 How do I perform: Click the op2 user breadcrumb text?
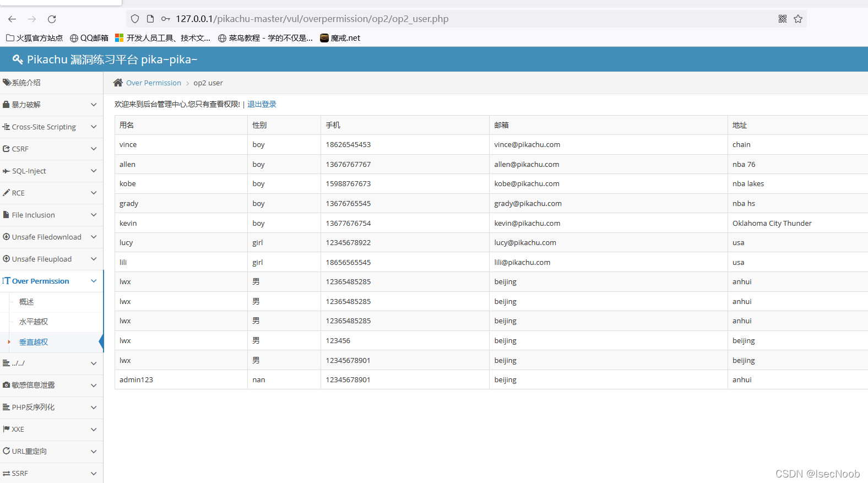pos(208,83)
